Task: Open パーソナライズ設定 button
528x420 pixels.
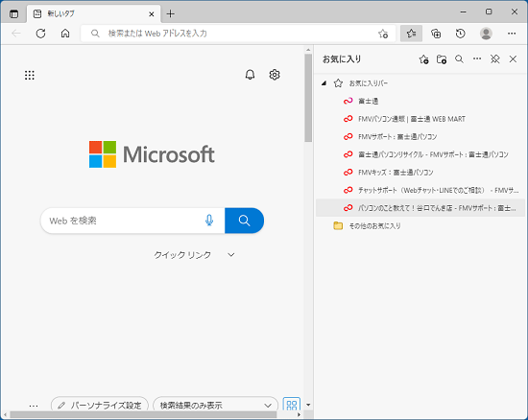Action: click(x=100, y=405)
